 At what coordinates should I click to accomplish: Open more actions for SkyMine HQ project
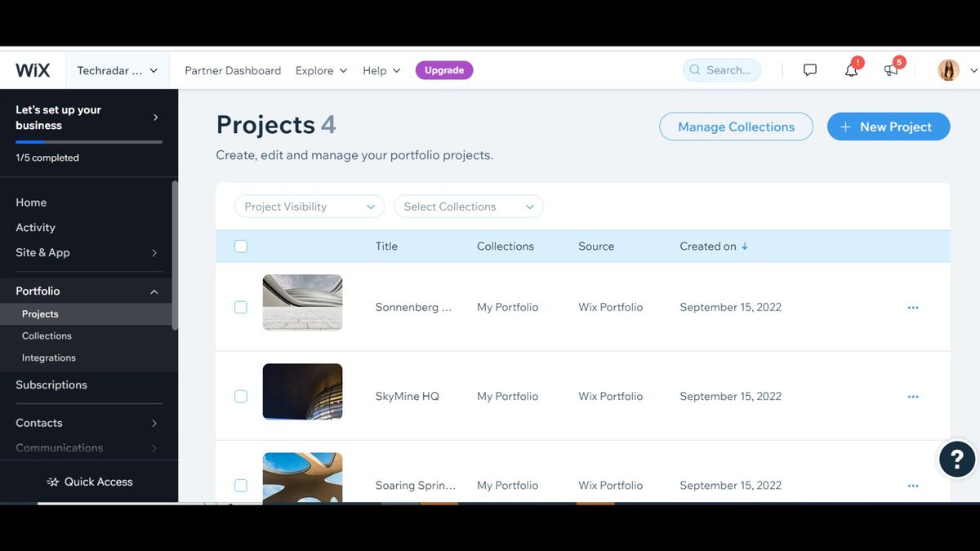click(913, 397)
